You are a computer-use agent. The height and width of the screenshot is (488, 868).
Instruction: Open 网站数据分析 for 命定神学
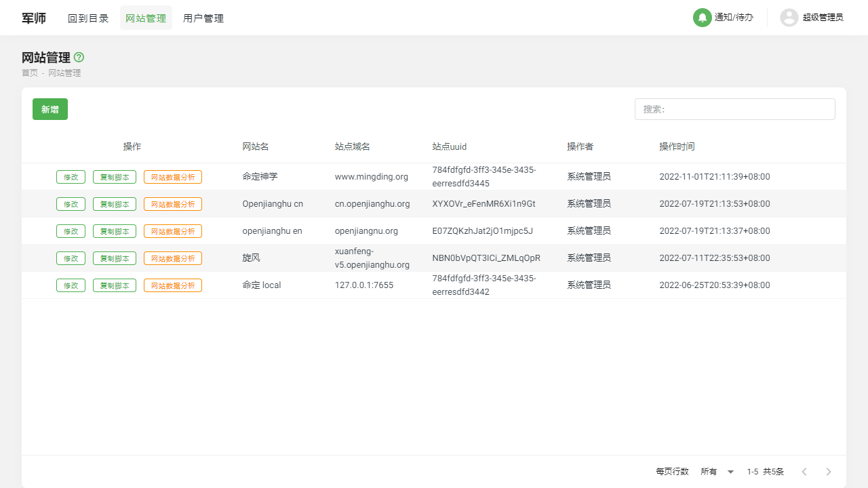point(173,176)
